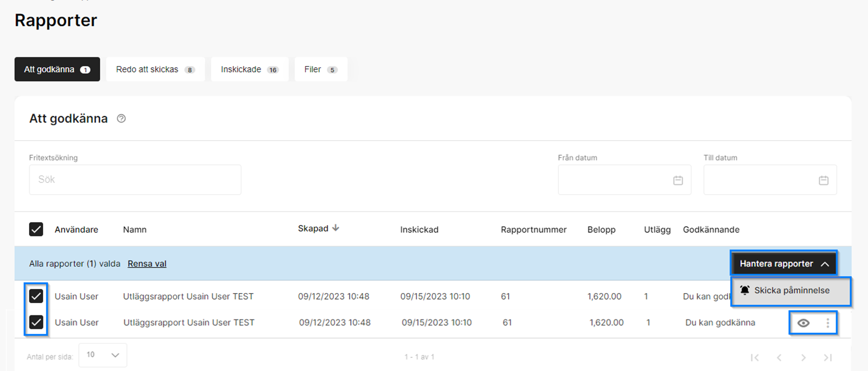Click the Fritextsökning search field
Screen dimensions: 868x371
coord(135,180)
